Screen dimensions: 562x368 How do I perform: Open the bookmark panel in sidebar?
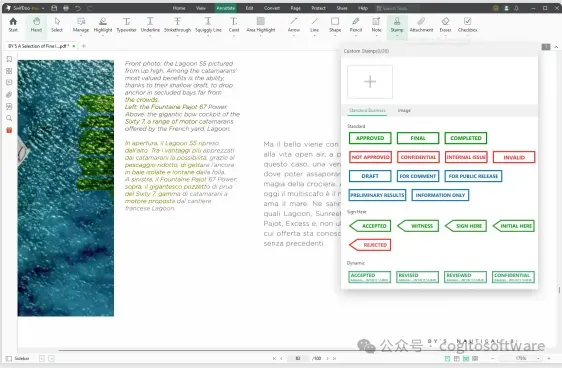(x=9, y=59)
